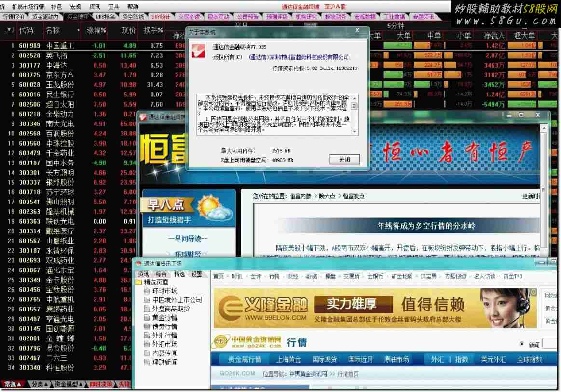Click the page icon beside 债券行情
Screen dimensions: 561x392
point(147,326)
